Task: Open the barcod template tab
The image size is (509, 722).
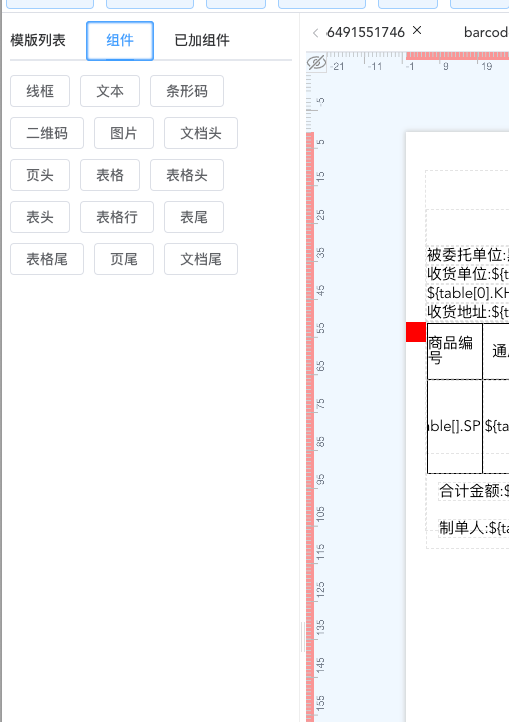Action: [x=486, y=32]
